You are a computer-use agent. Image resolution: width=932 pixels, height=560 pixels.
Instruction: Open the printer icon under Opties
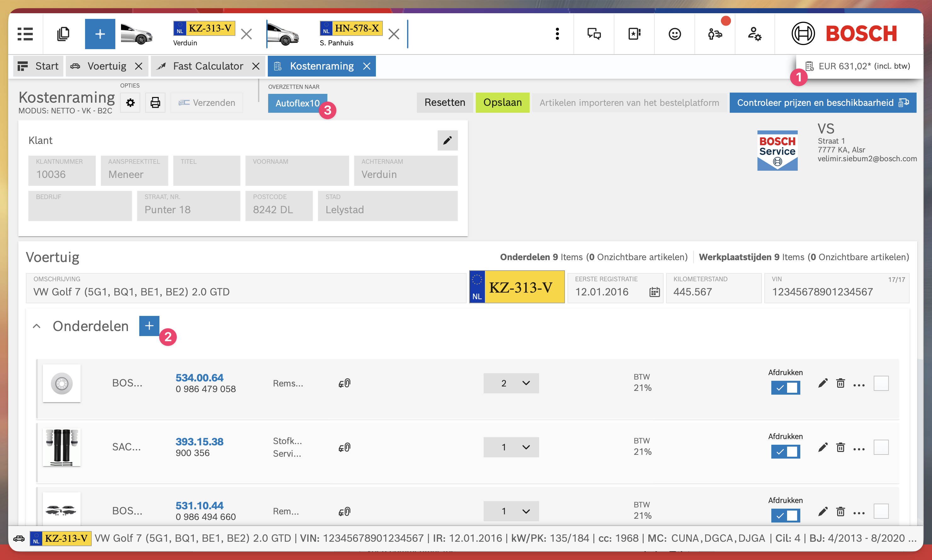[155, 103]
